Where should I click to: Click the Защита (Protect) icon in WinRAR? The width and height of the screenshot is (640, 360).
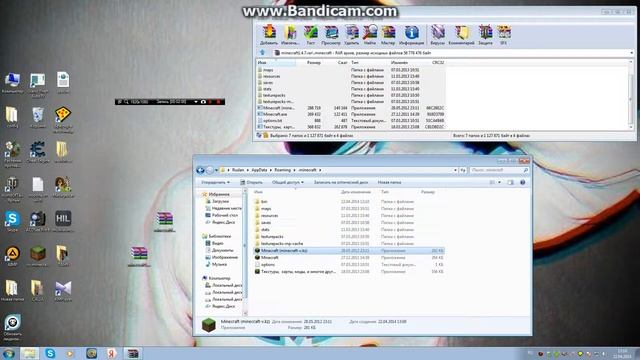pyautogui.click(x=485, y=35)
